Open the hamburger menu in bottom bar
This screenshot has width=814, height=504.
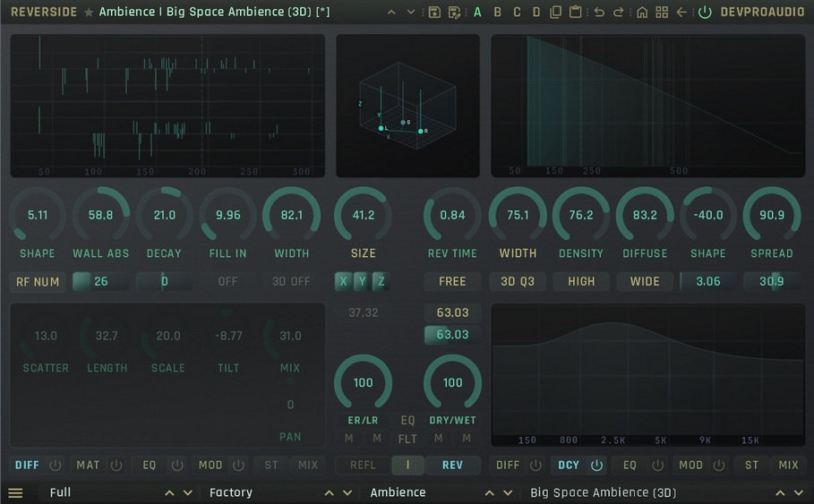click(15, 493)
